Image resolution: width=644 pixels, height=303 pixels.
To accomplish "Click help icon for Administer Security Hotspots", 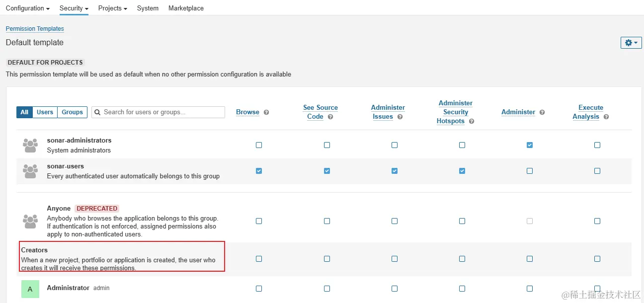I will click(x=472, y=121).
